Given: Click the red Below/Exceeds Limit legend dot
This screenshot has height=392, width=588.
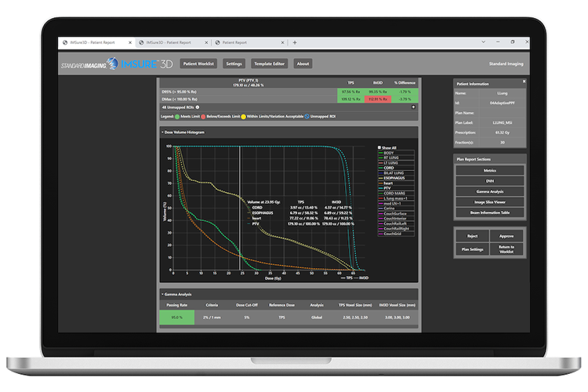Looking at the screenshot, I should pos(203,117).
